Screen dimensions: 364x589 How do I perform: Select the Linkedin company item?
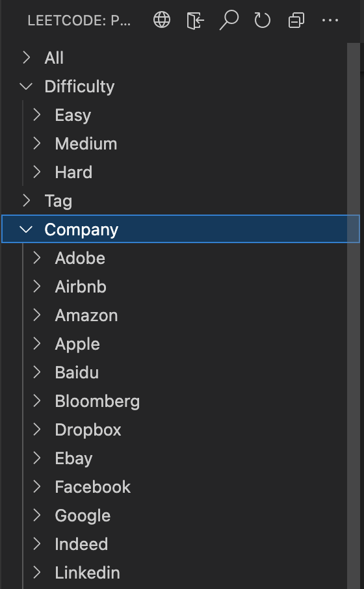click(x=88, y=573)
